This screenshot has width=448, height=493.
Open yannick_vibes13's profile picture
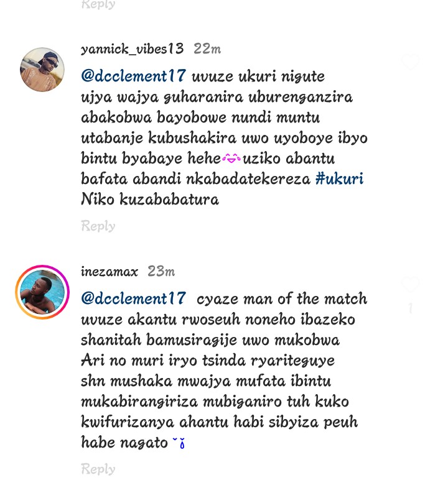[x=42, y=70]
